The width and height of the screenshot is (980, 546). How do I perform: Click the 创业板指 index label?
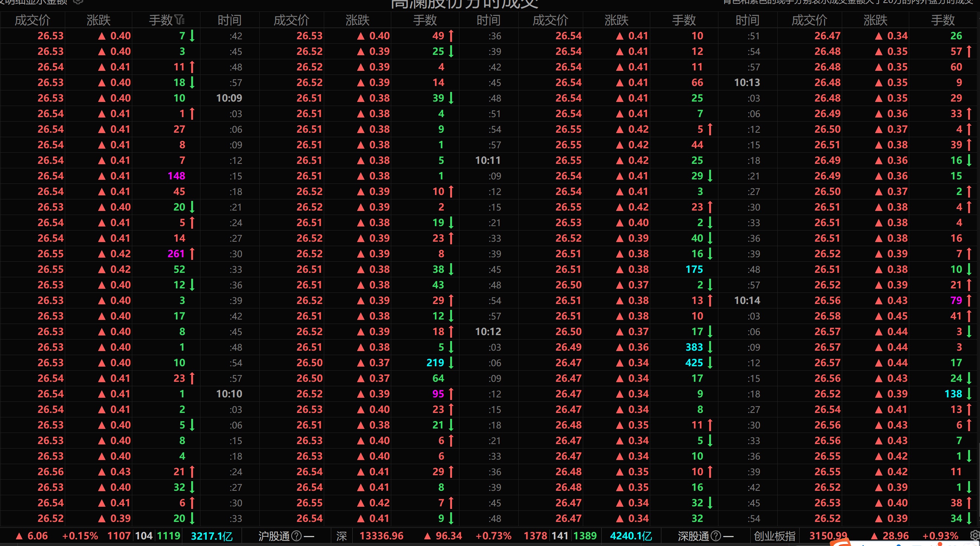pyautogui.click(x=775, y=536)
